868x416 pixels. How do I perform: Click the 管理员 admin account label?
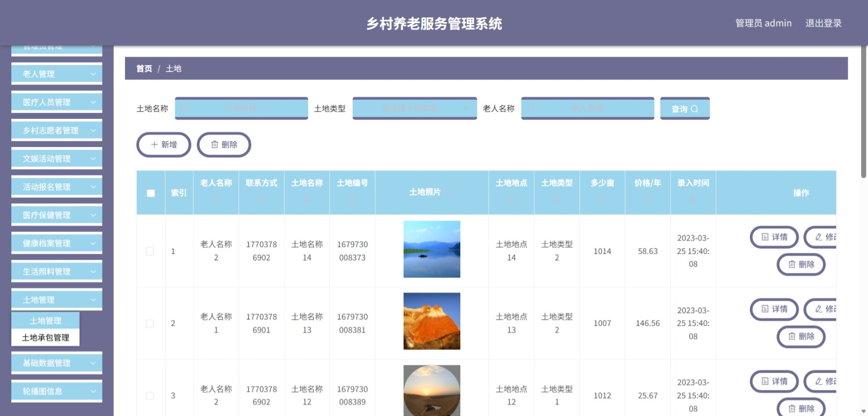point(763,23)
